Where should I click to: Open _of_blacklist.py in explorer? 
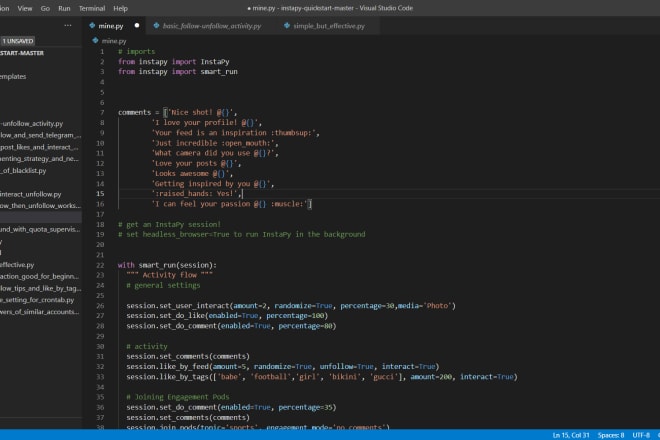coord(23,171)
